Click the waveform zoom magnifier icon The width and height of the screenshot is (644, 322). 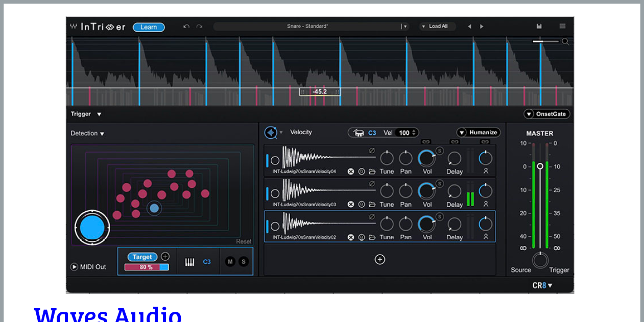pyautogui.click(x=565, y=42)
